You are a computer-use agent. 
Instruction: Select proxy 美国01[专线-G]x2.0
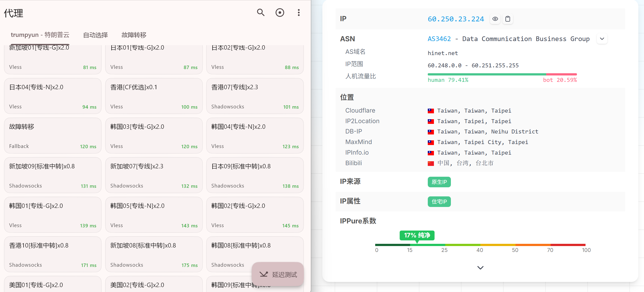click(53, 284)
